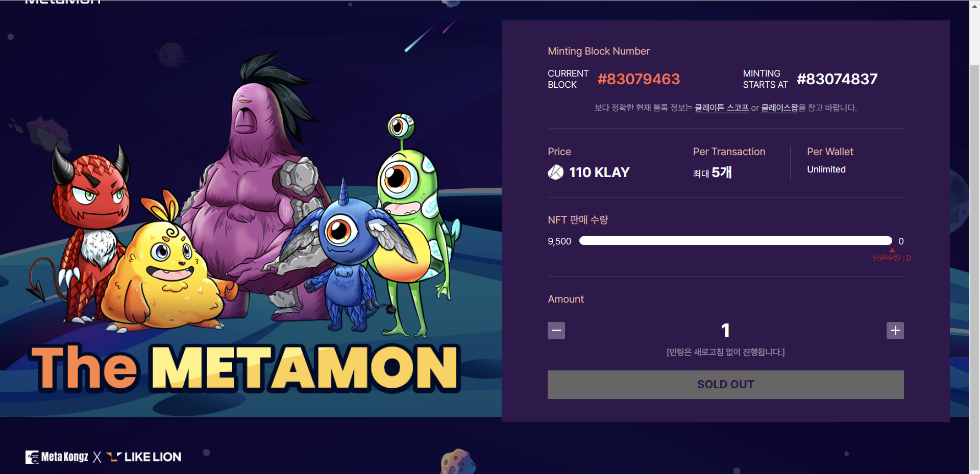Click the plus button to increase amount
The height and width of the screenshot is (474, 980).
click(895, 331)
